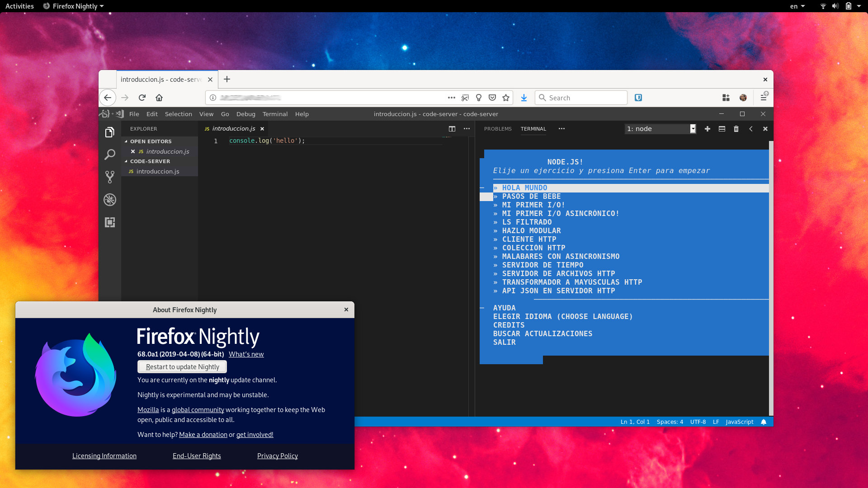
Task: Open End-User Rights link
Action: [x=197, y=456]
